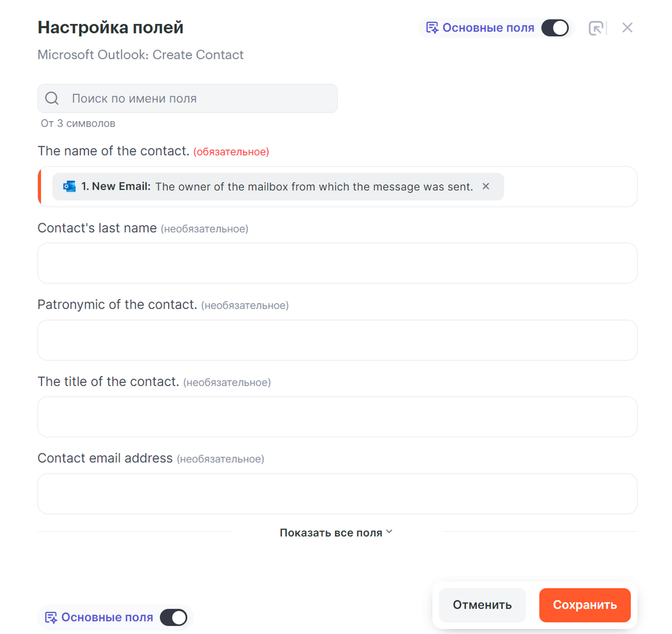Screen dimensions: 672x634
Task: Click the chevron next to Показать все поля
Action: pos(389,532)
